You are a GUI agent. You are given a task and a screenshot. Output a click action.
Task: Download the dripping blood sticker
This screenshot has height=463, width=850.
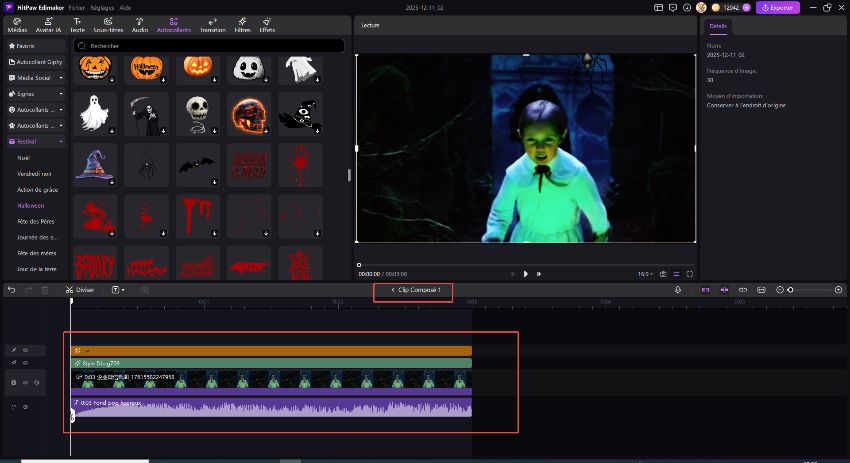214,233
